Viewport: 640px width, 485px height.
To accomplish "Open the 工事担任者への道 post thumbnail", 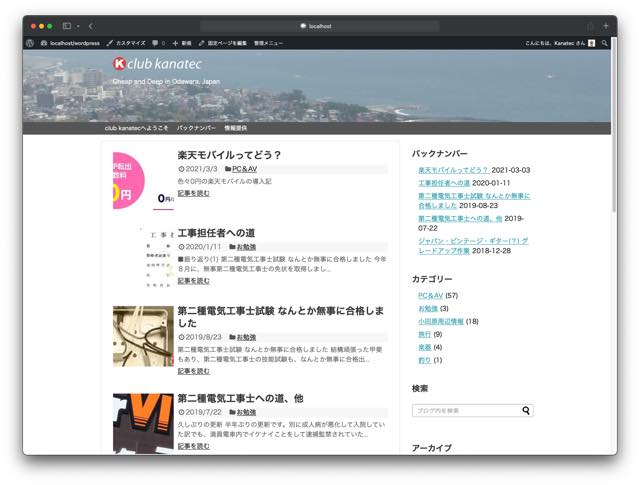I will click(143, 258).
